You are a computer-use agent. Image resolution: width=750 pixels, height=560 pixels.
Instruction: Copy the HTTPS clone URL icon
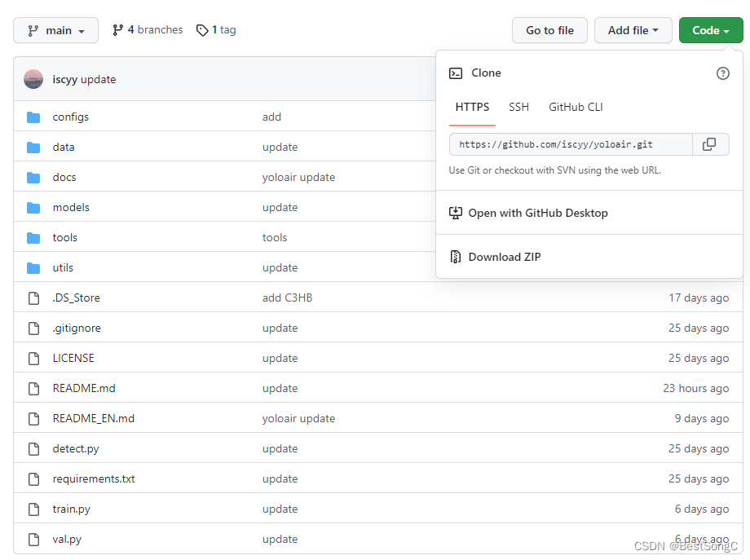coord(709,144)
